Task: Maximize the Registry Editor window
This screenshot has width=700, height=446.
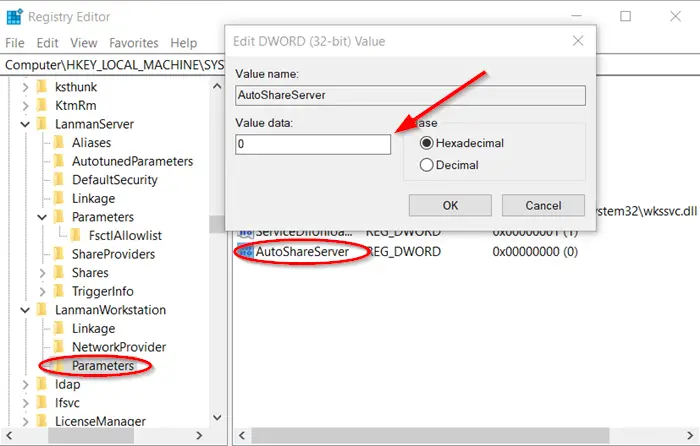Action: pos(625,17)
